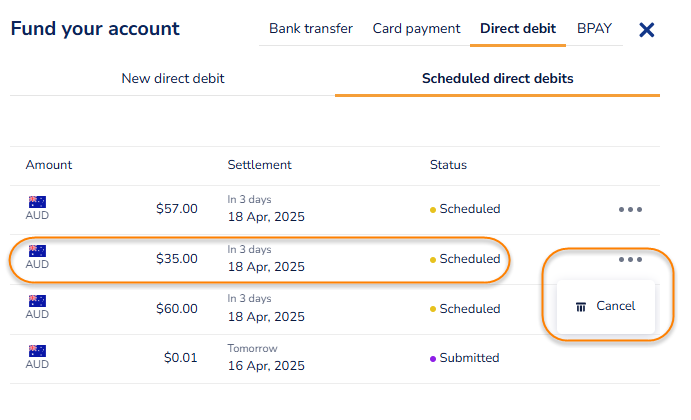Select the $60.00 scheduled debit amount
Image resolution: width=691 pixels, height=420 pixels.
coord(177,309)
